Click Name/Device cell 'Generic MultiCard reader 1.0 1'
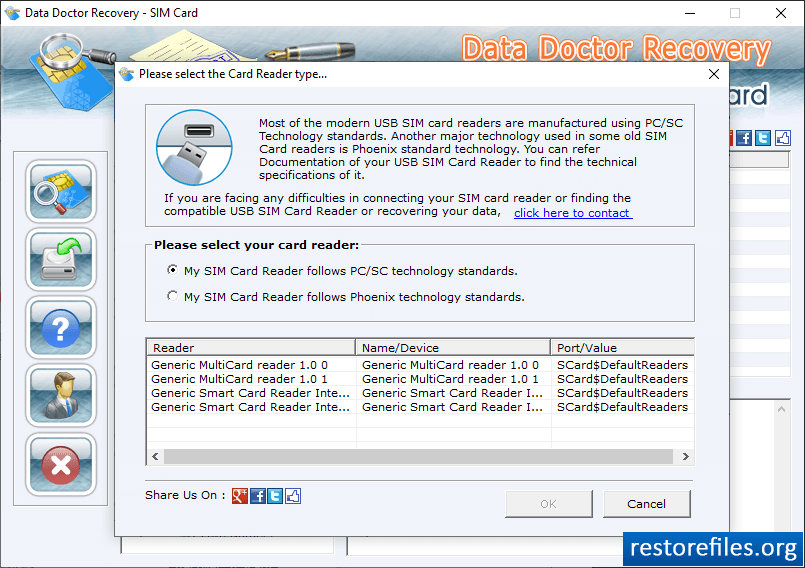The width and height of the screenshot is (805, 568). tap(450, 379)
